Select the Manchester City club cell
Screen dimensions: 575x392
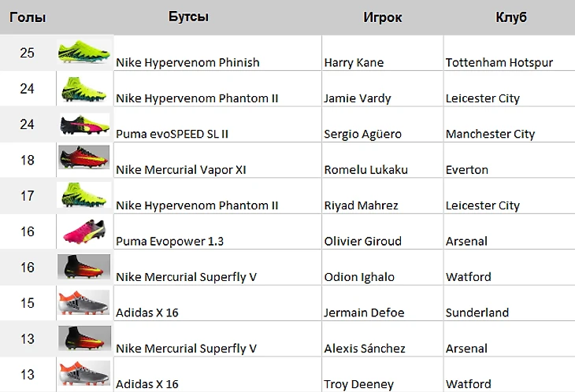(510, 124)
